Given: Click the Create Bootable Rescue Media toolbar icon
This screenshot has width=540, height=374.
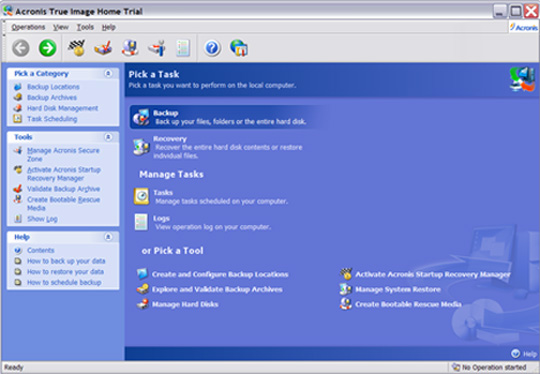Looking at the screenshot, I should [x=130, y=48].
